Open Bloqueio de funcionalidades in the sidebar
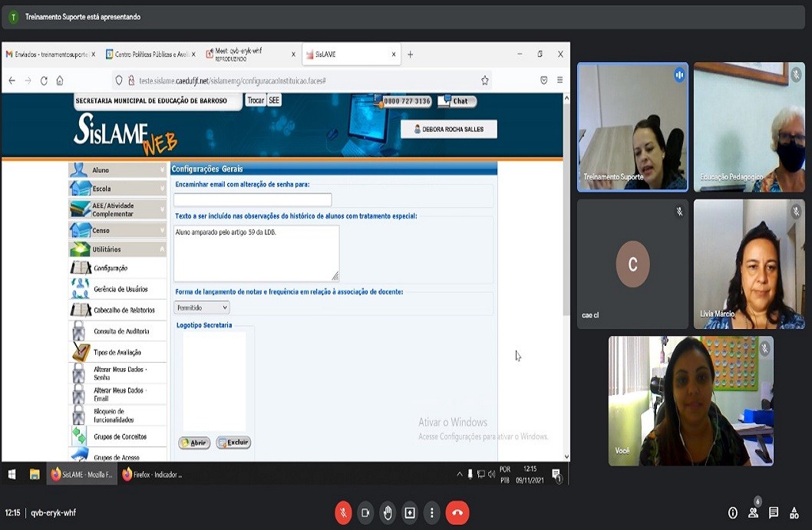Screen dimensions: 812x530 click(117, 416)
